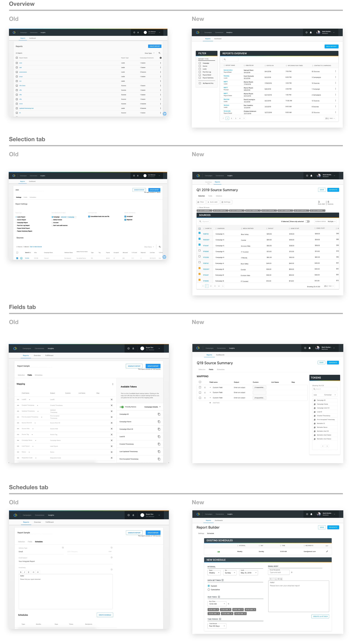Viewport: 352px width, 644px height.
Task: Click Keyword search field in Sources panel
Action: 204,221
